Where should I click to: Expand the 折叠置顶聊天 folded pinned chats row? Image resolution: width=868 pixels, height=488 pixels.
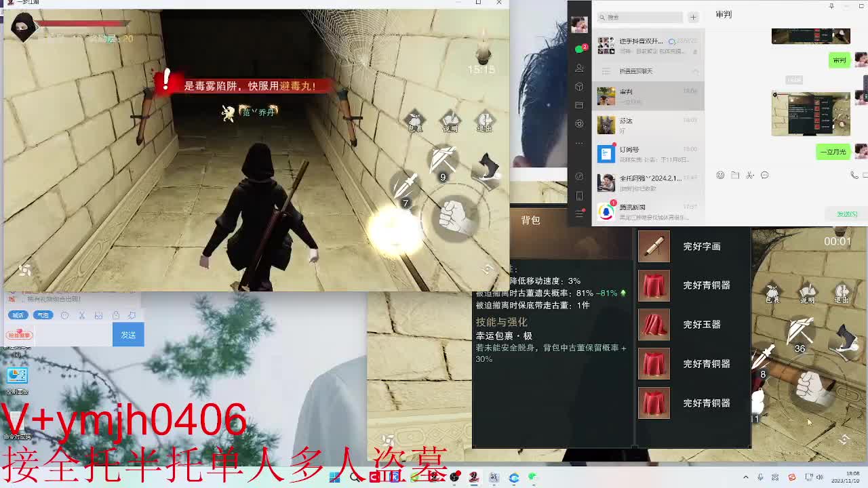point(648,71)
